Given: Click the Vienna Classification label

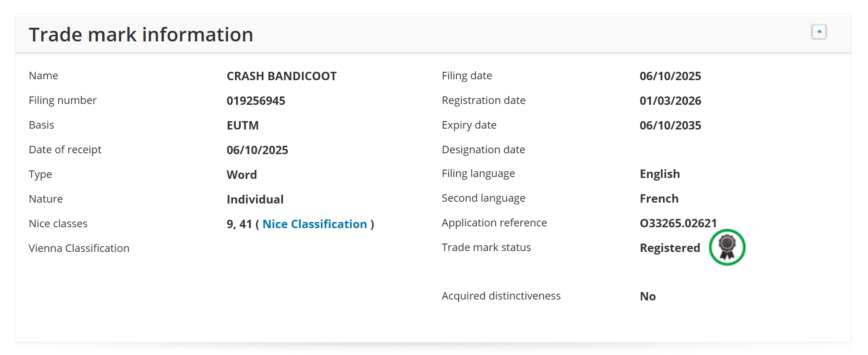Looking at the screenshot, I should (79, 248).
